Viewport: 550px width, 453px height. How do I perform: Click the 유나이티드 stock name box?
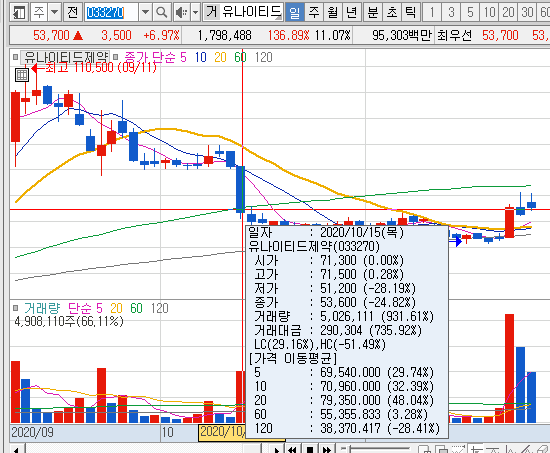coord(251,13)
